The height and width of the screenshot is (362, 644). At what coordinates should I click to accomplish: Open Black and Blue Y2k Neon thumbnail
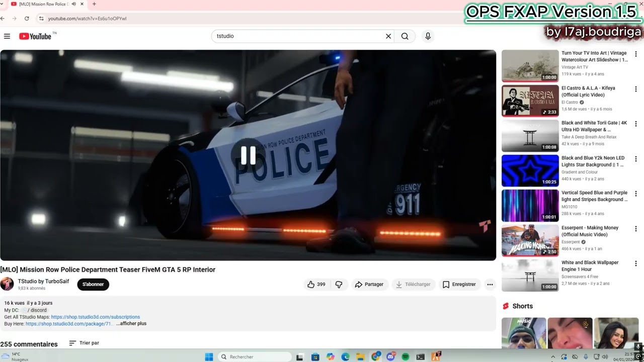pyautogui.click(x=530, y=170)
